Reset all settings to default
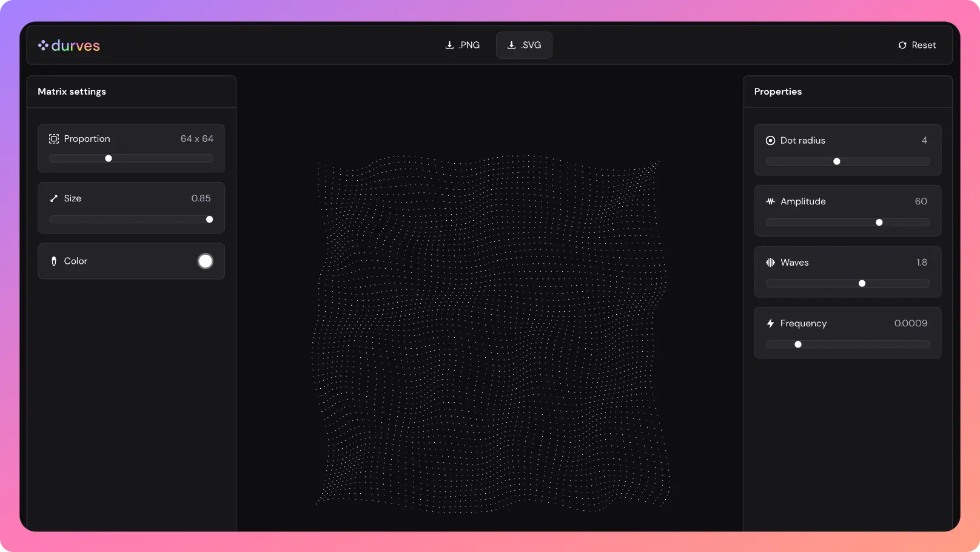 click(917, 45)
